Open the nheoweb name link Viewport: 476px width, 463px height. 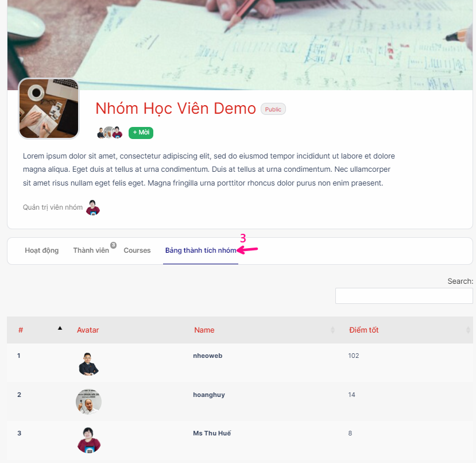point(208,356)
